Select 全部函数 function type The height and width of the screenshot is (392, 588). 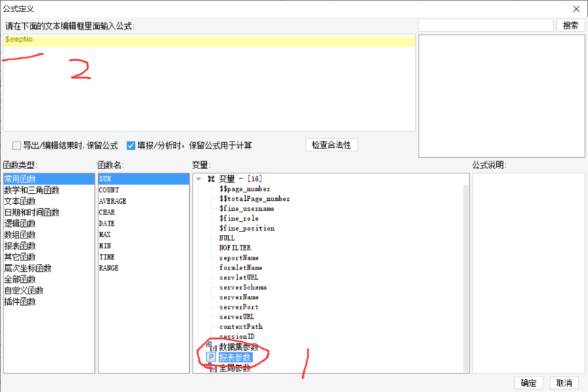49,279
